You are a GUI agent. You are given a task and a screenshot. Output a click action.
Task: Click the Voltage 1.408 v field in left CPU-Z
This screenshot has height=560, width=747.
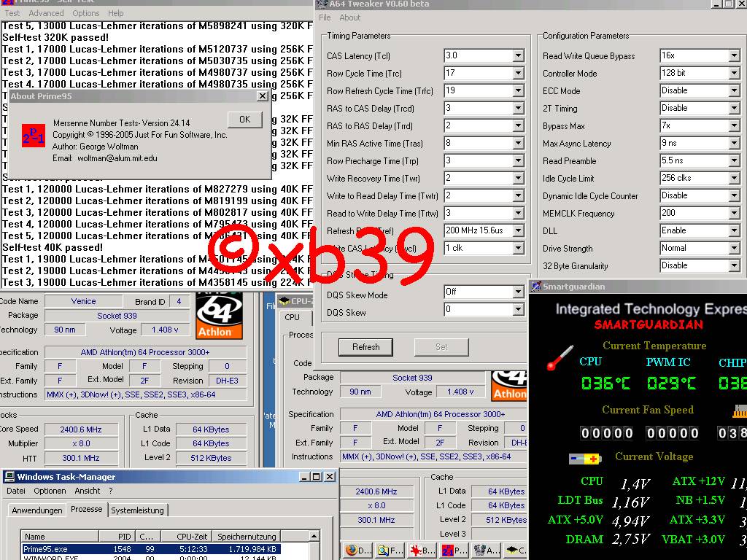tap(165, 330)
